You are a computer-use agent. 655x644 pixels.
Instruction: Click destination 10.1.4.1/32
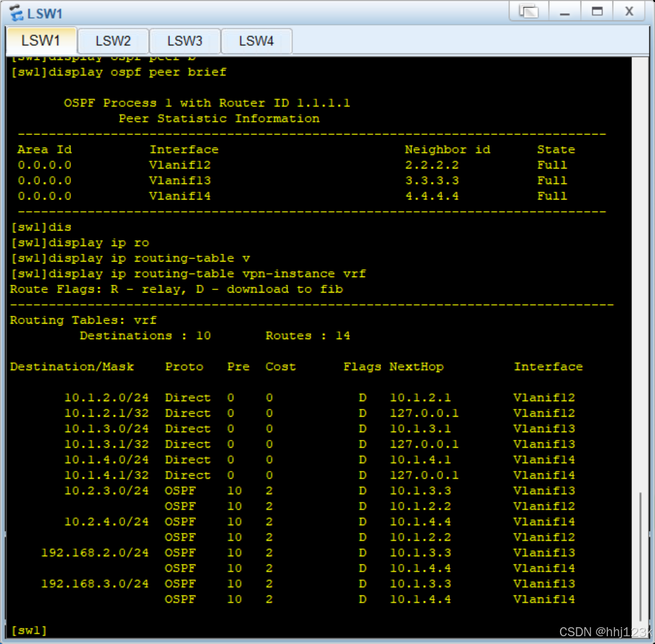click(x=107, y=475)
